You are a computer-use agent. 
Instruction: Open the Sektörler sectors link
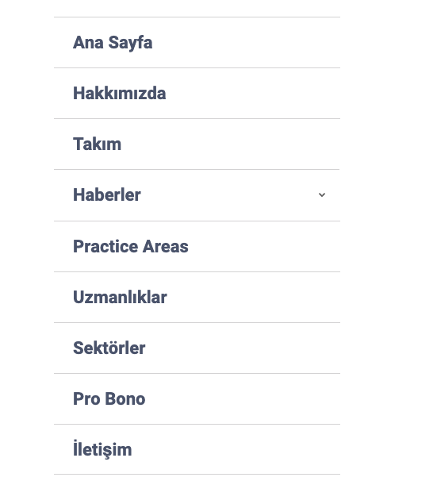(x=109, y=348)
